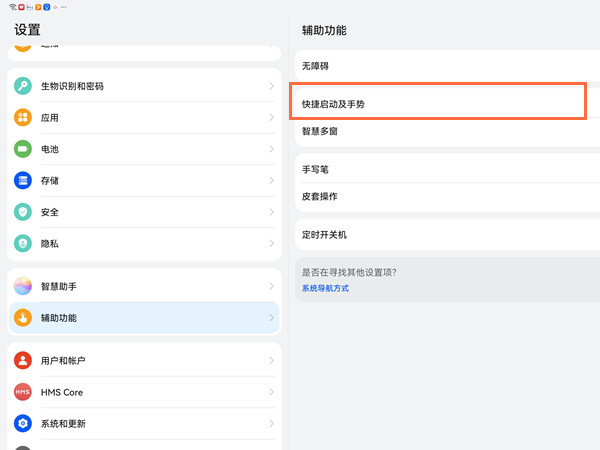This screenshot has width=600, height=450.
Task: Expand the 存储 row chevron arrow
Action: (x=271, y=181)
